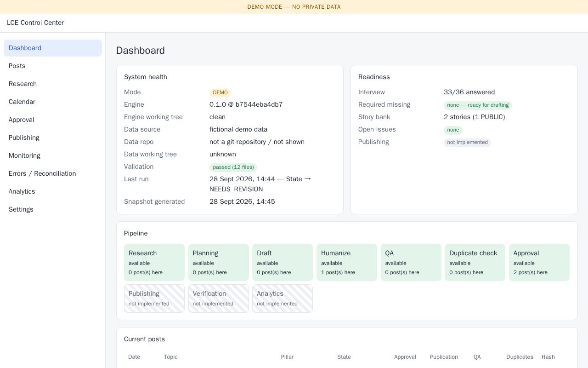The height and width of the screenshot is (368, 588).
Task: Click the LCE Control Center title
Action: coord(35,23)
